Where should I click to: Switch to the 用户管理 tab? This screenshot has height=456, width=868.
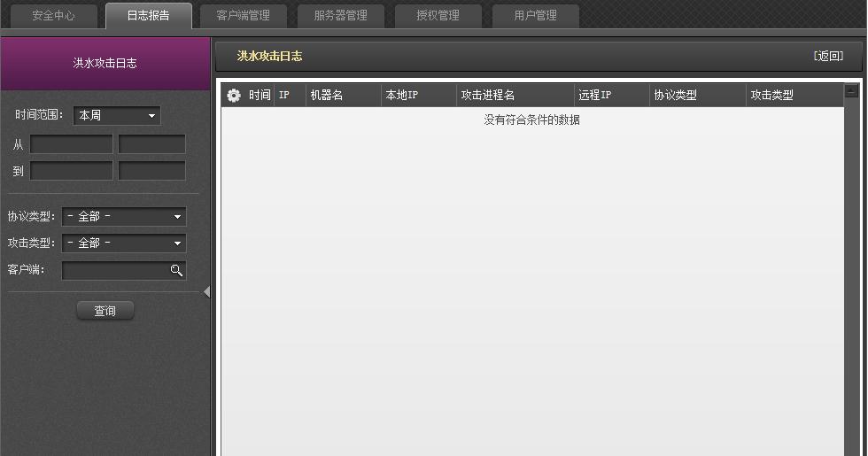535,16
